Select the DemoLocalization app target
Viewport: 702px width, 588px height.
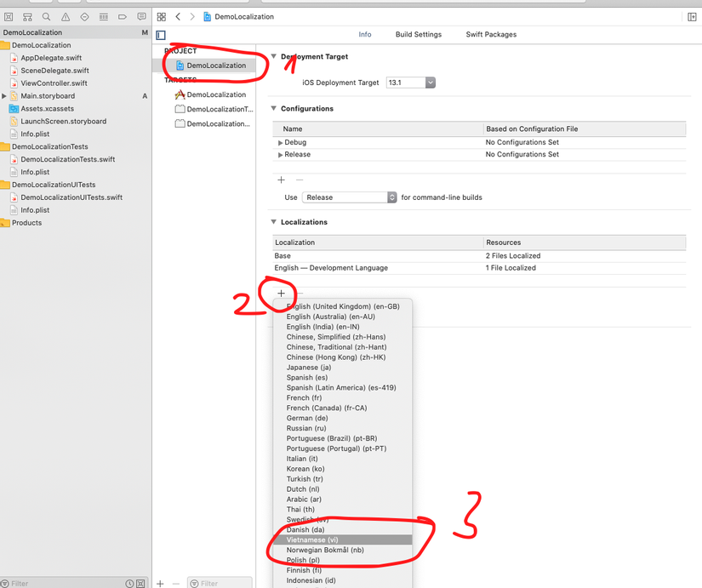tap(210, 94)
